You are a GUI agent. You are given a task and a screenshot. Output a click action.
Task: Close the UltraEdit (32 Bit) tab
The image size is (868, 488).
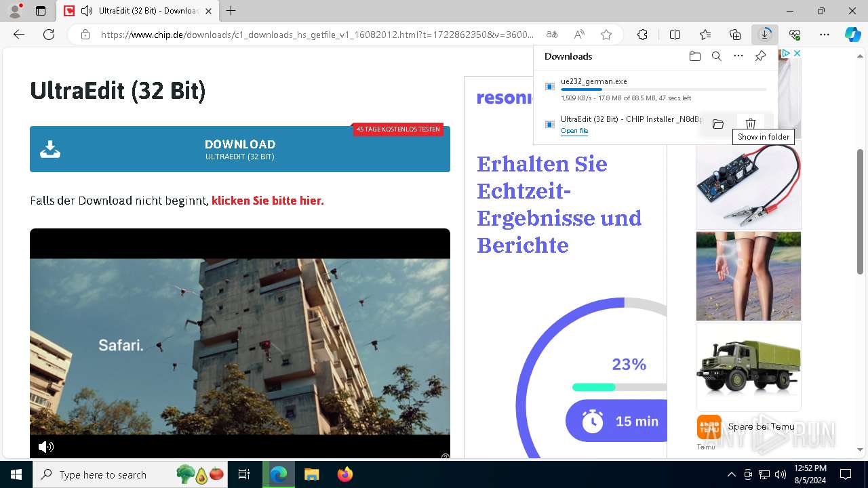(x=208, y=11)
